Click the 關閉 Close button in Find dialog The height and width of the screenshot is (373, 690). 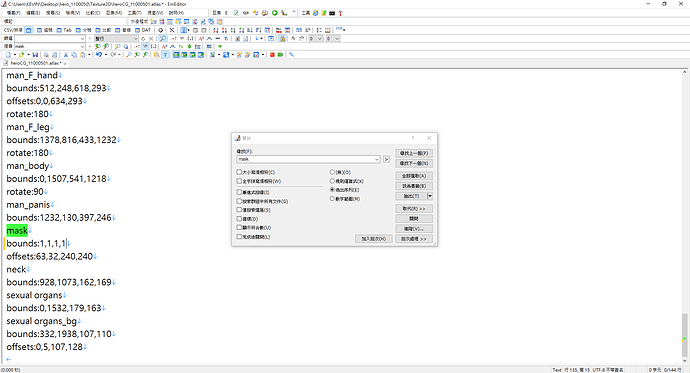(x=414, y=219)
